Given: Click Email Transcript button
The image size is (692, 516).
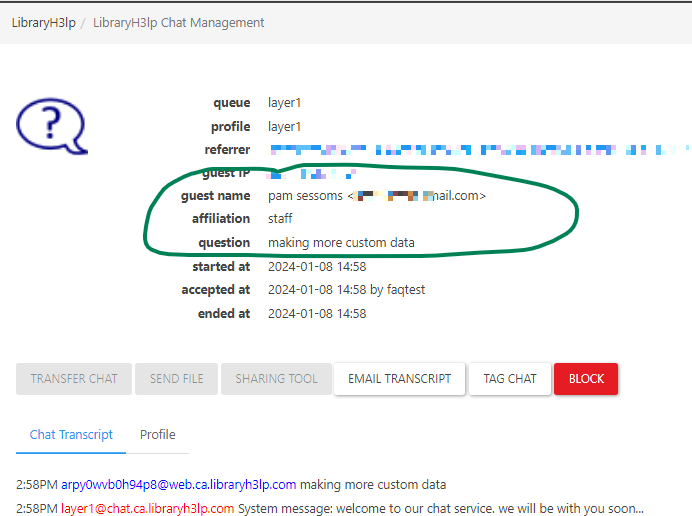Looking at the screenshot, I should [399, 379].
